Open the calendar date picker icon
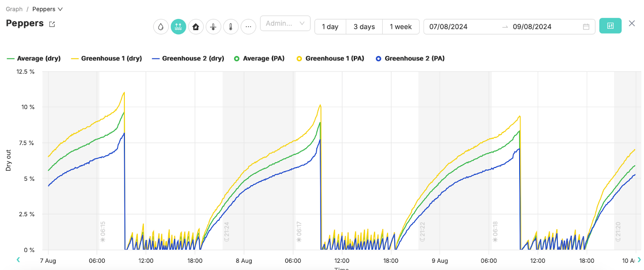 (586, 27)
